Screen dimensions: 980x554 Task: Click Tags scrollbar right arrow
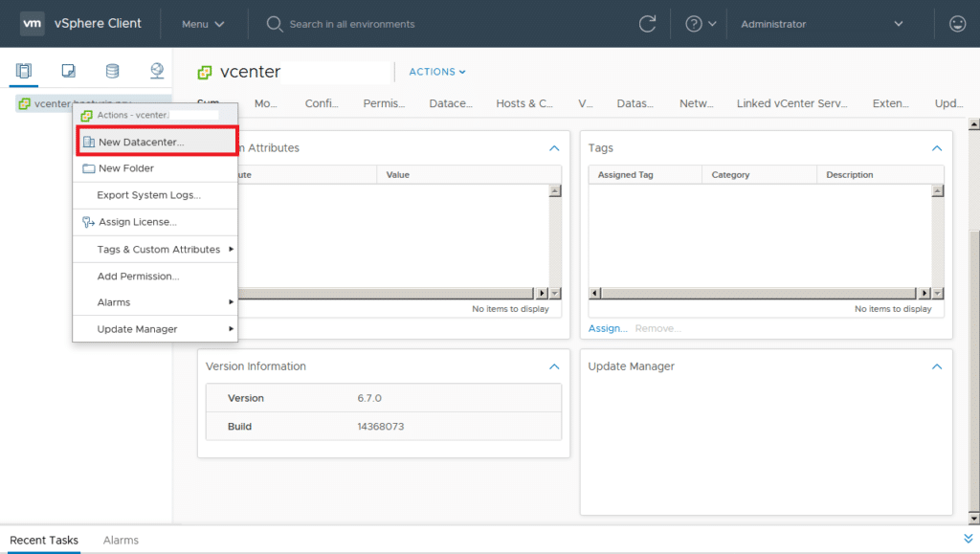click(x=924, y=293)
